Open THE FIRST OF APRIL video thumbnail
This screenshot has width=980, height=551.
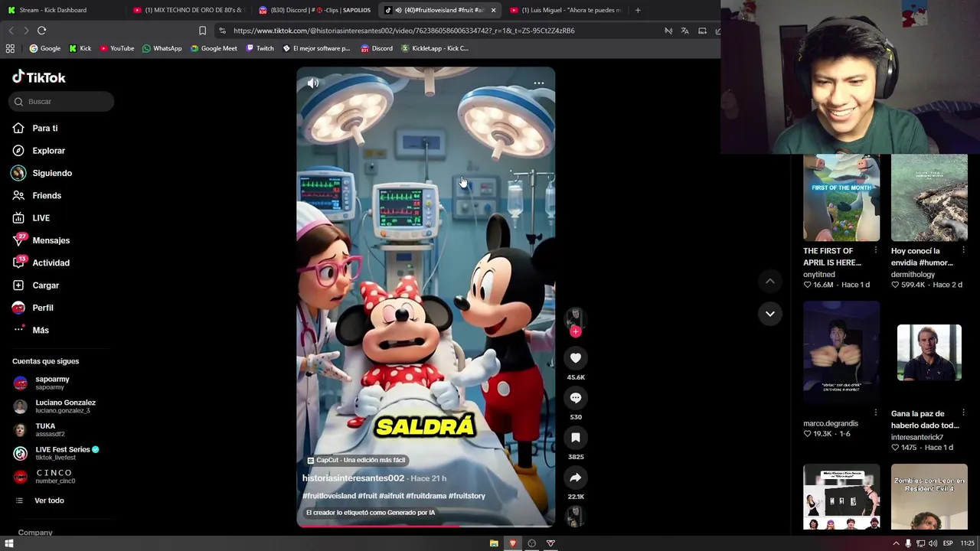[841, 197]
